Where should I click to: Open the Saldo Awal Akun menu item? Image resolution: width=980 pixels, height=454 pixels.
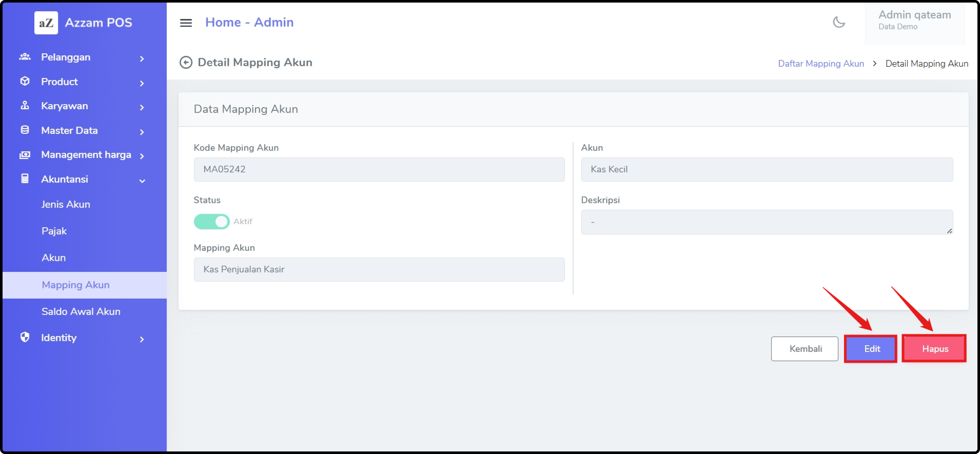(x=81, y=311)
